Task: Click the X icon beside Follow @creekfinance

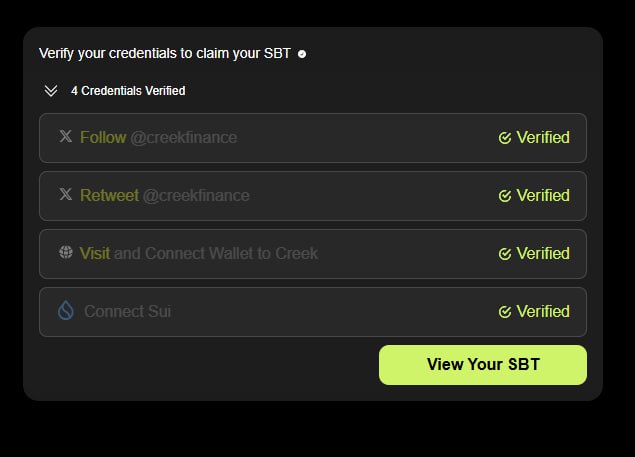Action: pos(65,137)
